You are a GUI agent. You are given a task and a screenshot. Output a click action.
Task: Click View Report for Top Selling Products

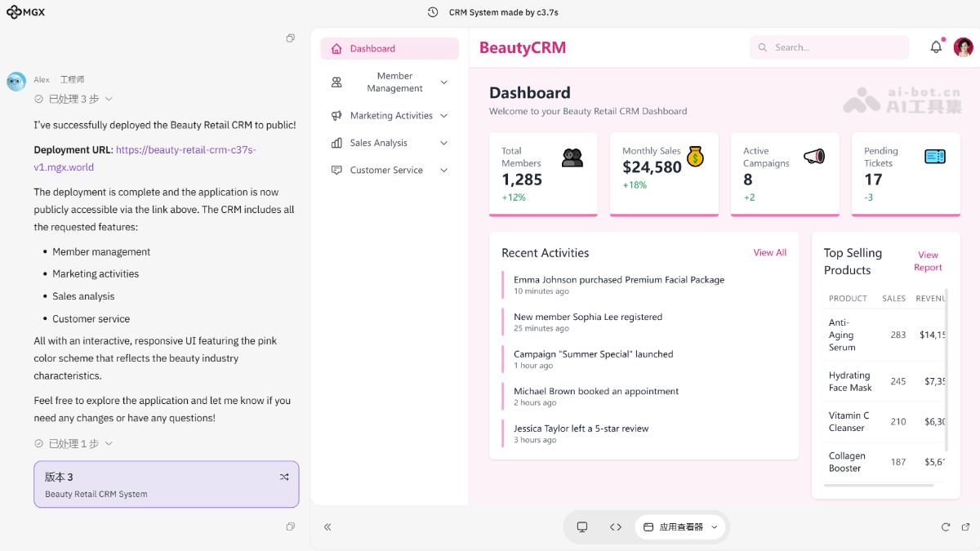tap(928, 261)
